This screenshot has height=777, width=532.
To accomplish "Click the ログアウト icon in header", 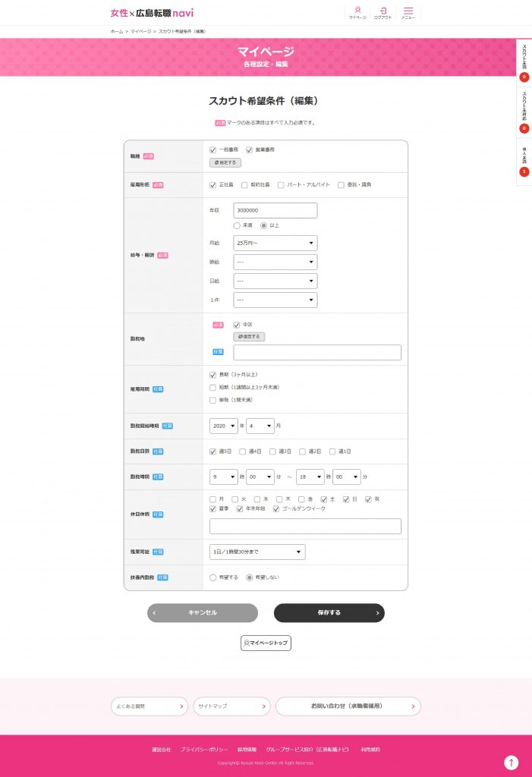I will 382,13.
